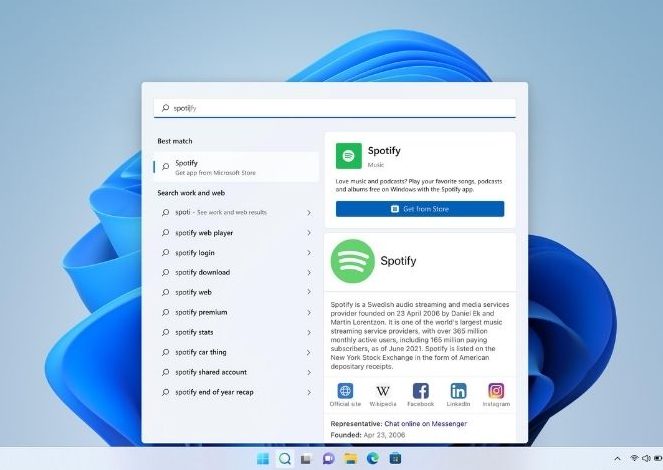Expand chevron next to 'spotify download'
663x470 pixels.
(309, 273)
